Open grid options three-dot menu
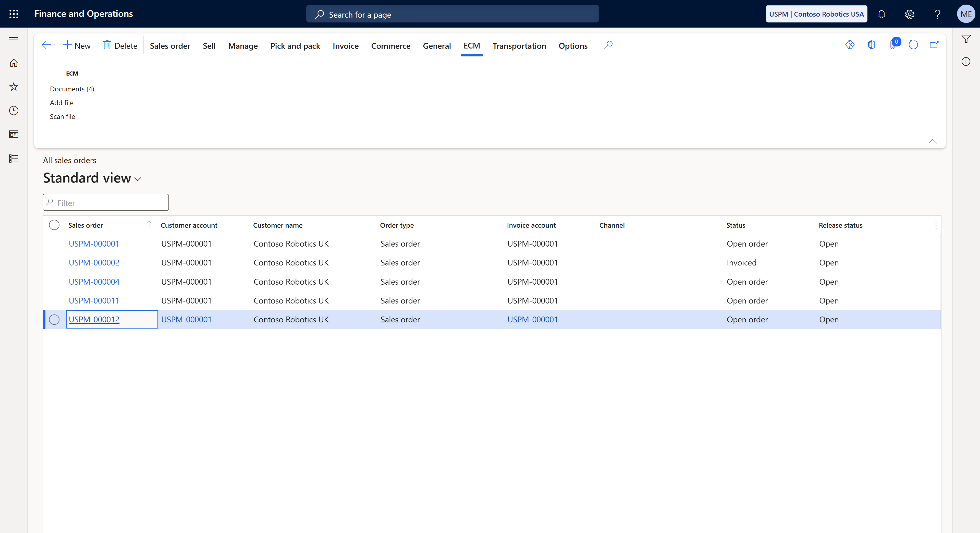980x533 pixels. point(936,225)
